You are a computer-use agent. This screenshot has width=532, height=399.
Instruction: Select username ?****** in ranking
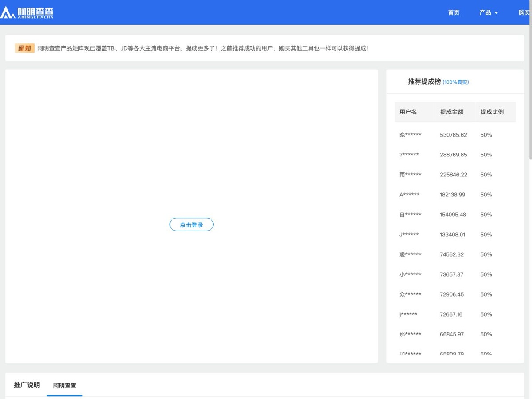click(409, 155)
